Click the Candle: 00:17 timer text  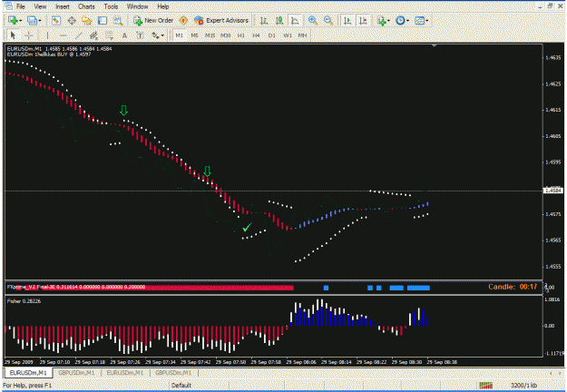[513, 287]
